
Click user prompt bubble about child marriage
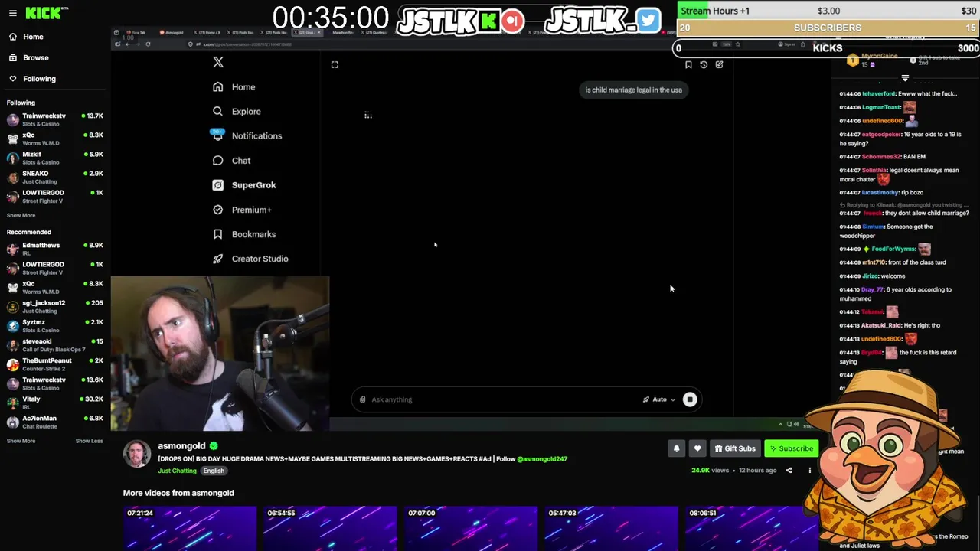[633, 90]
